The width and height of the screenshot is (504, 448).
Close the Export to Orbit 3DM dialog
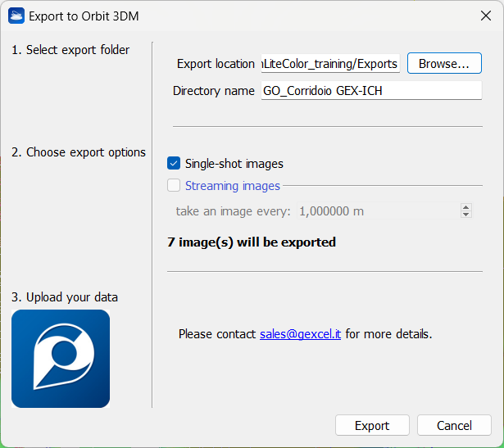coord(484,16)
